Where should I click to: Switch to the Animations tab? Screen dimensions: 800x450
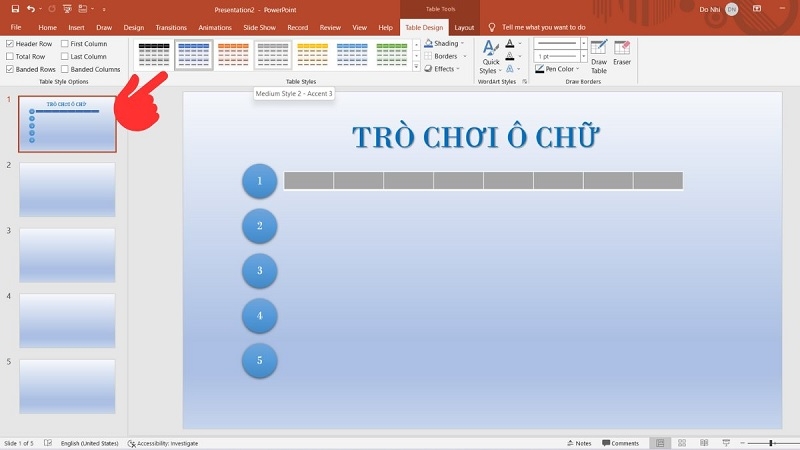215,27
